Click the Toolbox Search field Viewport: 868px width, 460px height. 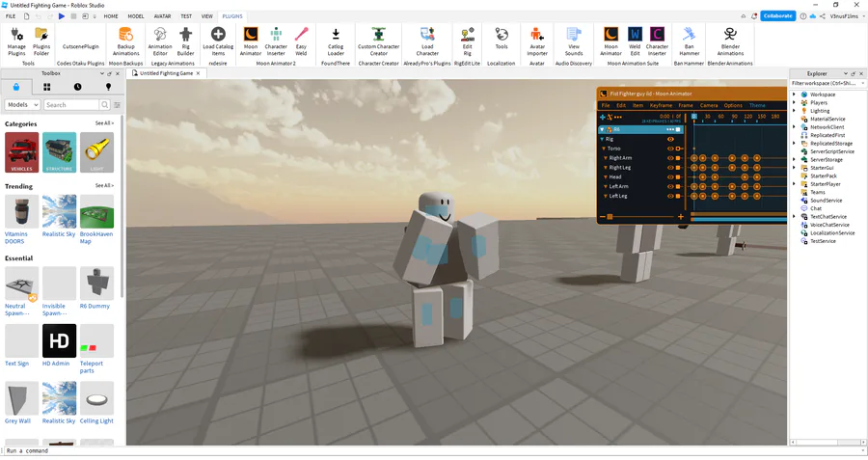(72, 104)
